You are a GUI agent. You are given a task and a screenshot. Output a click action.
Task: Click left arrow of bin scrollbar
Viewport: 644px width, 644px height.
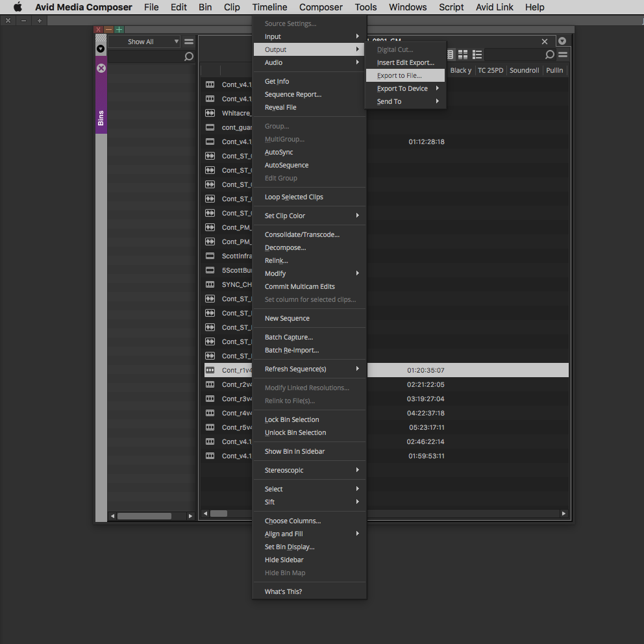pyautogui.click(x=205, y=514)
